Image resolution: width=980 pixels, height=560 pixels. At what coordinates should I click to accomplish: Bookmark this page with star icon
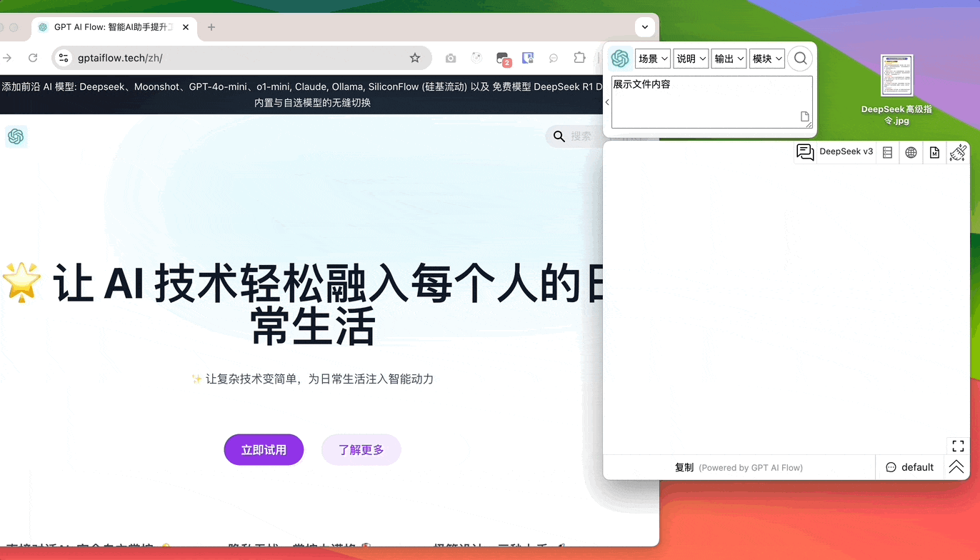[414, 58]
